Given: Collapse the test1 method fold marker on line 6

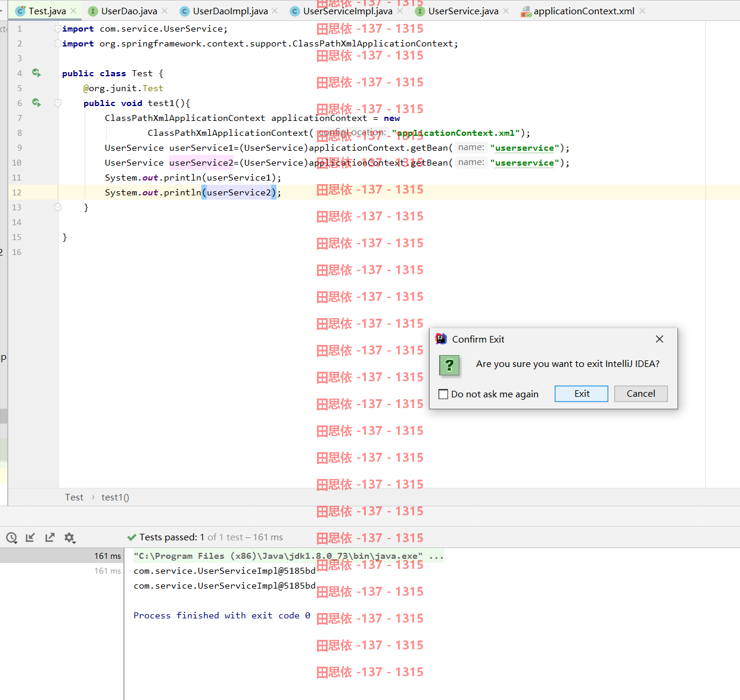Looking at the screenshot, I should [58, 103].
